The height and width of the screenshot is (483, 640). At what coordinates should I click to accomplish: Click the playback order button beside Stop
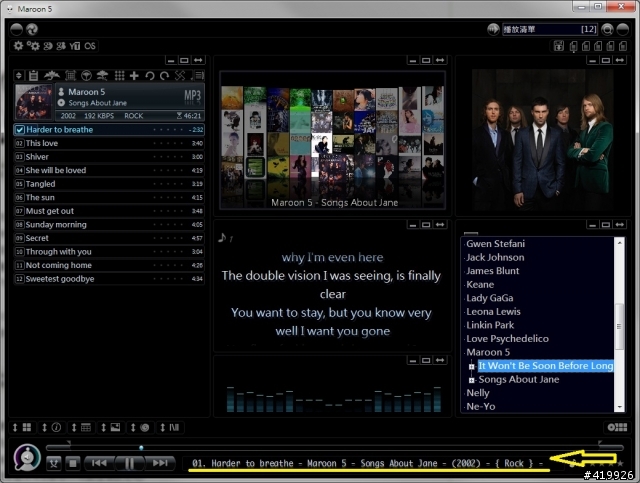(53, 463)
